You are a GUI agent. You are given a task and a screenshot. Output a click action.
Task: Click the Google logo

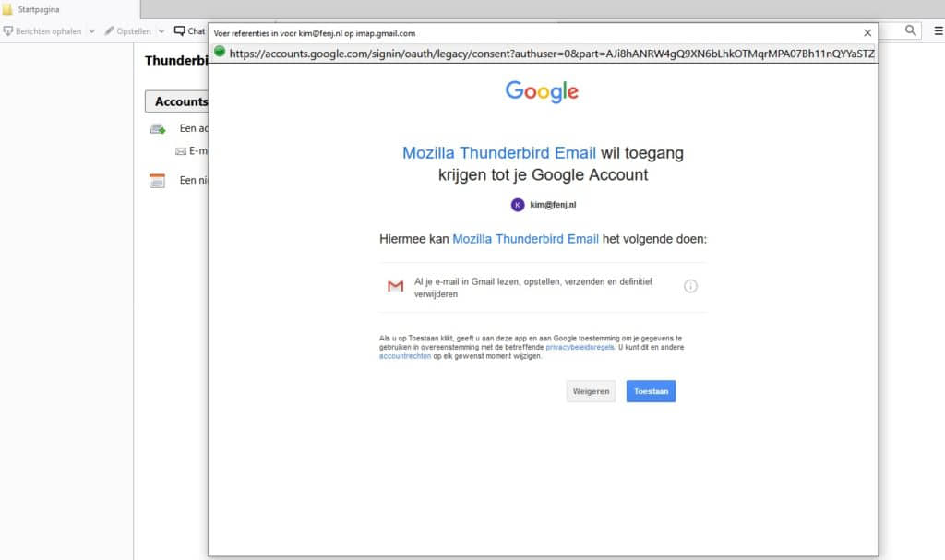542,91
